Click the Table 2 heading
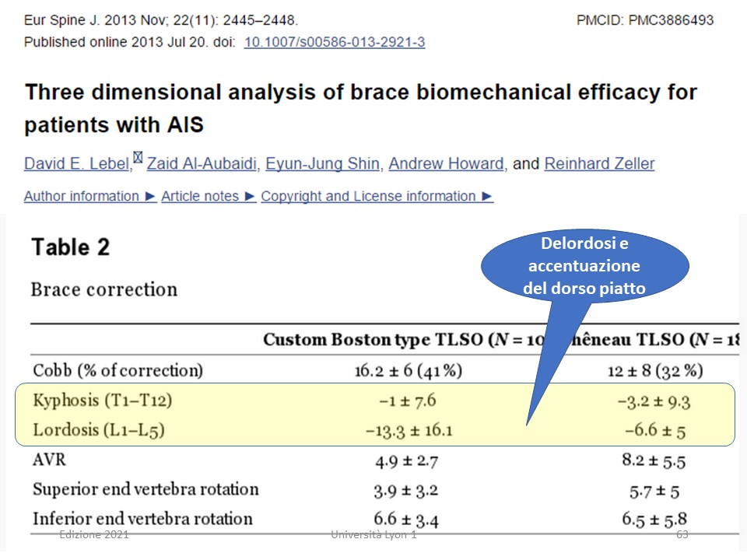Viewport: 747px width, 560px height. pos(71,247)
